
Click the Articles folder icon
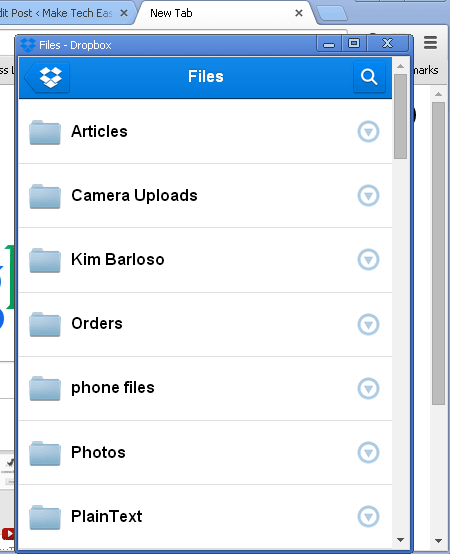click(45, 132)
